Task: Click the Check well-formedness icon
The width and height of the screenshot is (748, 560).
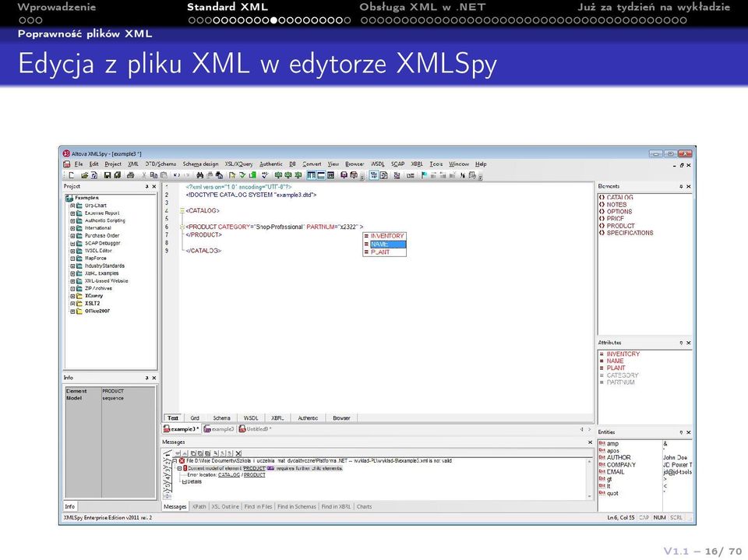Action: (232, 175)
